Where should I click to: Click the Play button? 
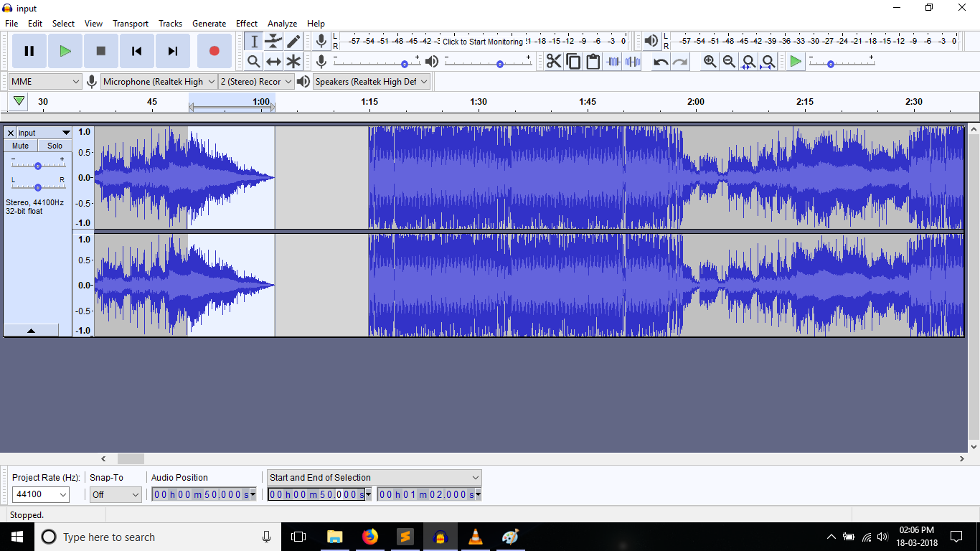(x=65, y=51)
